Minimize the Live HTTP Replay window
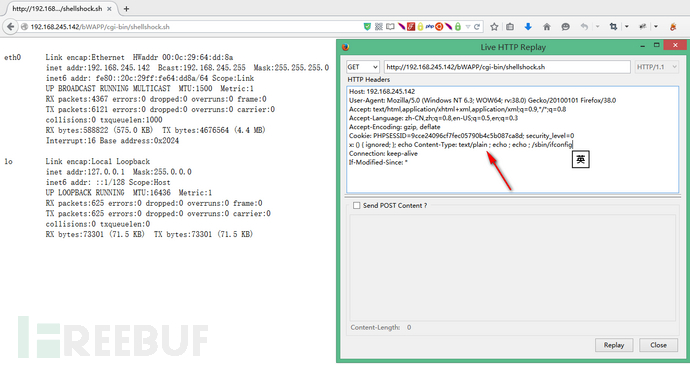690x365 pixels. [642, 45]
